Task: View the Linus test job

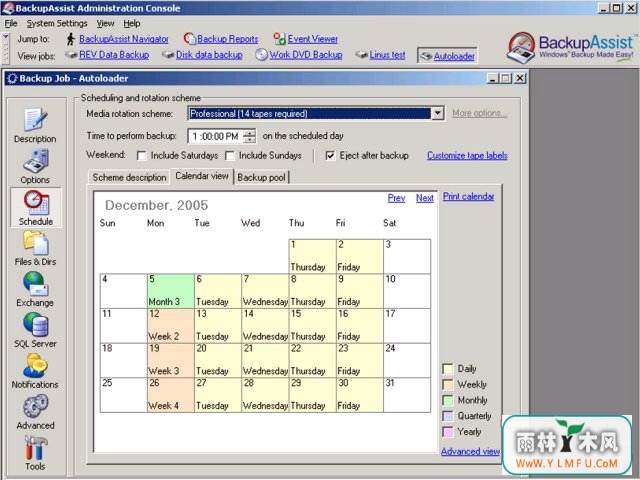Action: point(387,55)
